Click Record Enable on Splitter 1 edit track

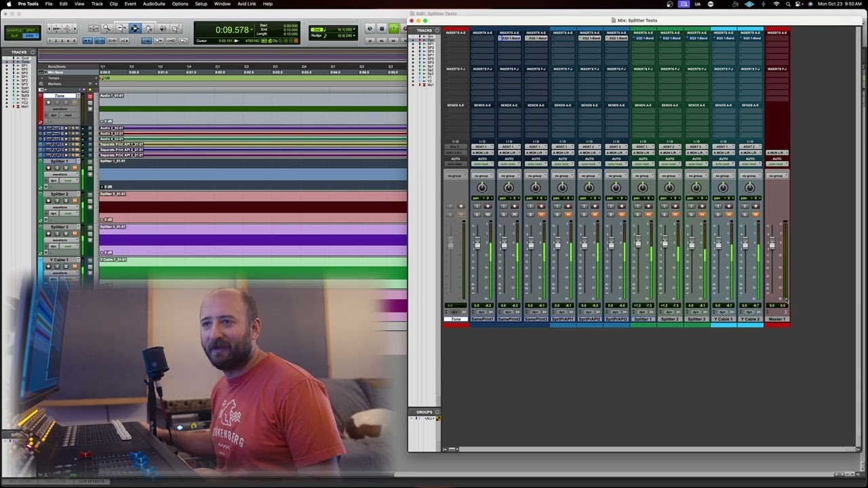pos(48,168)
